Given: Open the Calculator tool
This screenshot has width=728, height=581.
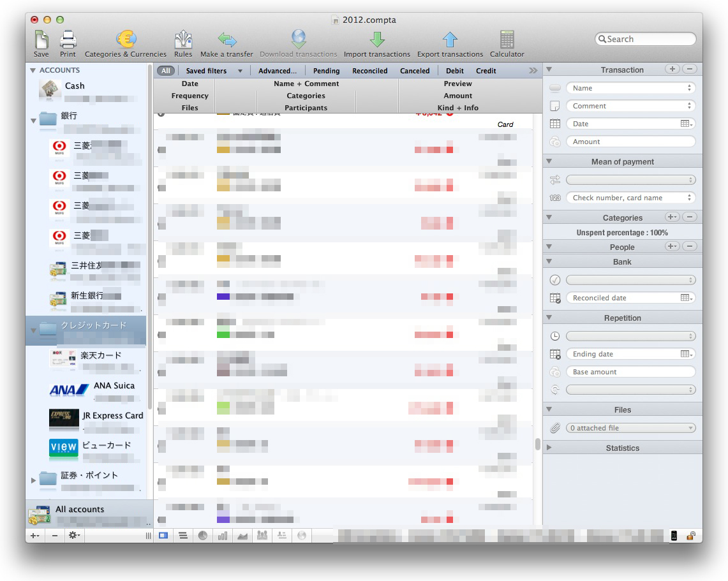Looking at the screenshot, I should tap(507, 40).
